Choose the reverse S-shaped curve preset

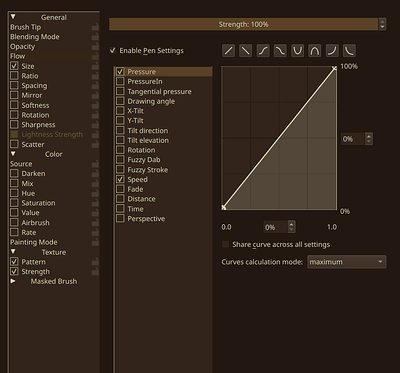click(x=280, y=51)
